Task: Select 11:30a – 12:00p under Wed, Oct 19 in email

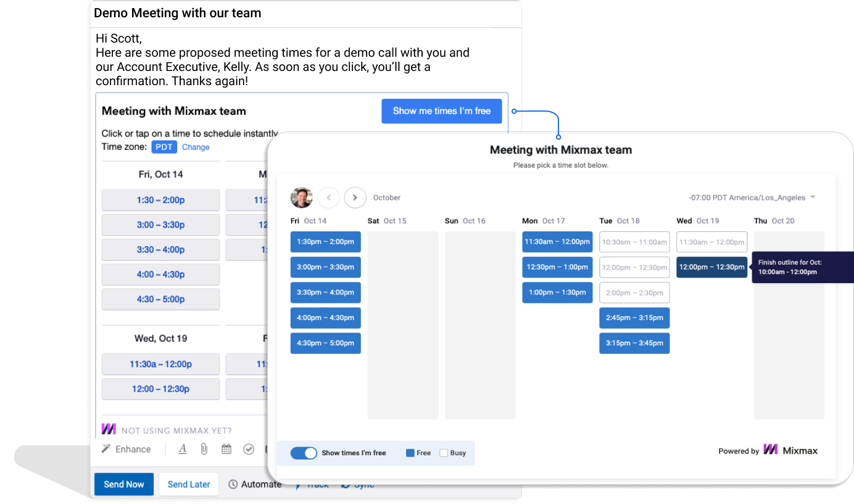Action: [x=160, y=364]
